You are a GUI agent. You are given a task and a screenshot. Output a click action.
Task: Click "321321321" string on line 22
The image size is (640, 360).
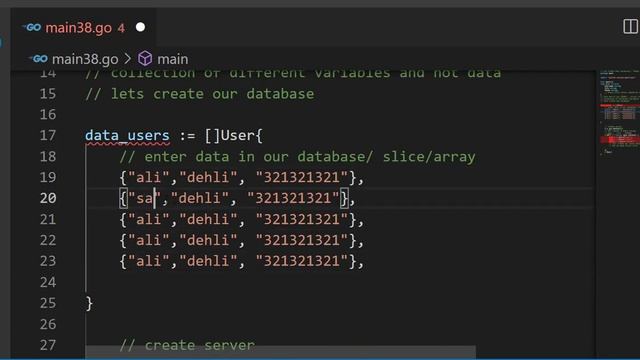pos(302,240)
